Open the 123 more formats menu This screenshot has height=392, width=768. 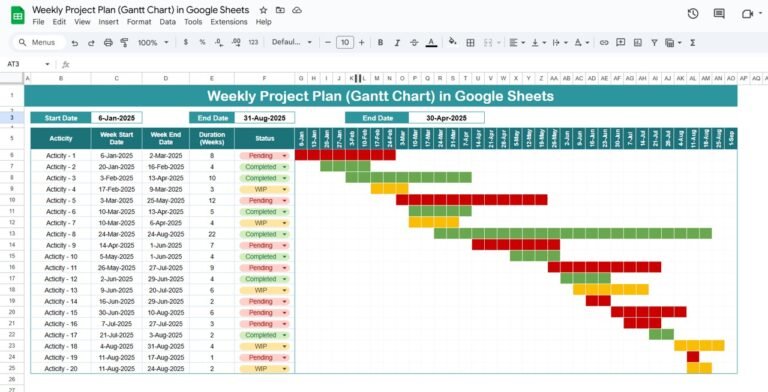pos(253,43)
